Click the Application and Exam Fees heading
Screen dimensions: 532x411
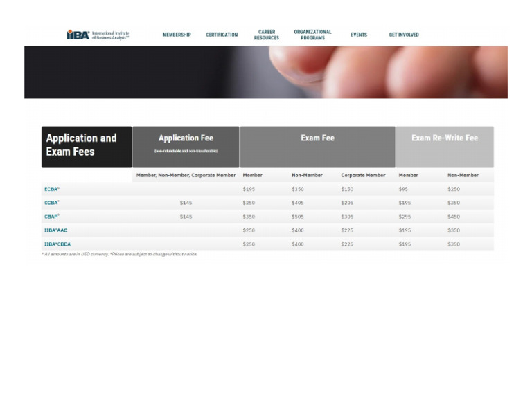pyautogui.click(x=87, y=147)
